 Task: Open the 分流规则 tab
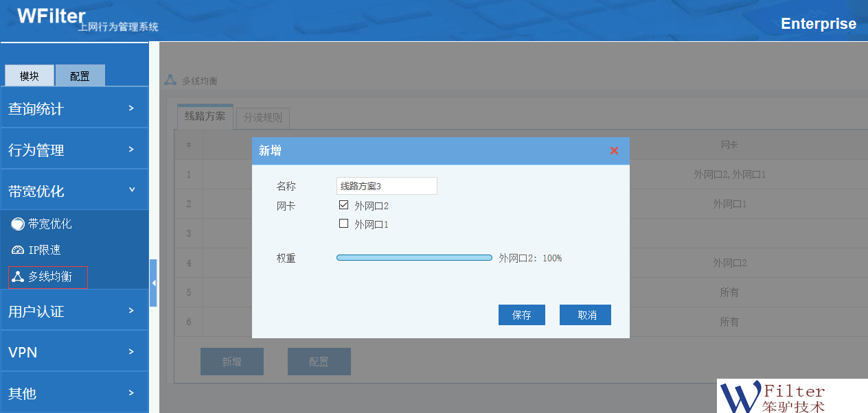coord(263,117)
